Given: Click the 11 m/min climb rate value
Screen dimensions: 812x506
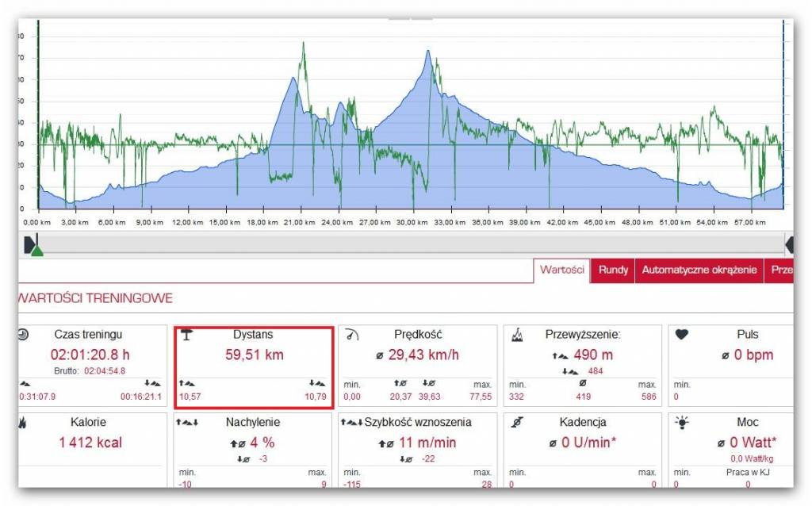Looking at the screenshot, I should tap(427, 443).
